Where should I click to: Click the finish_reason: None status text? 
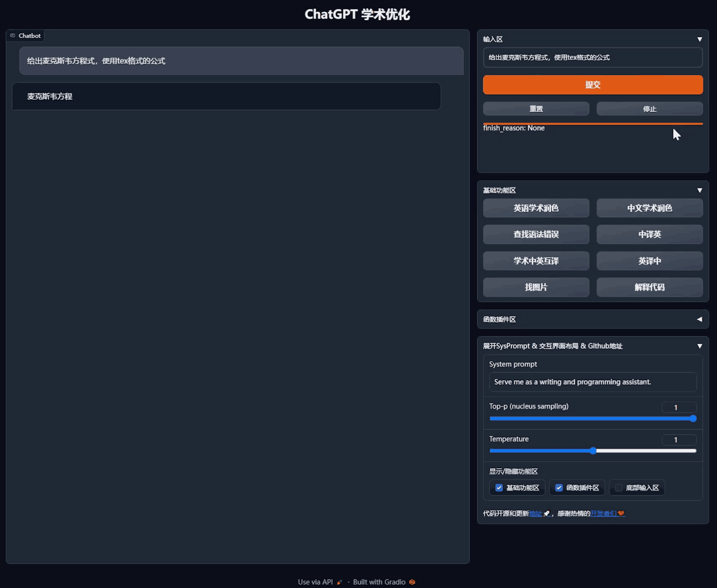[514, 128]
